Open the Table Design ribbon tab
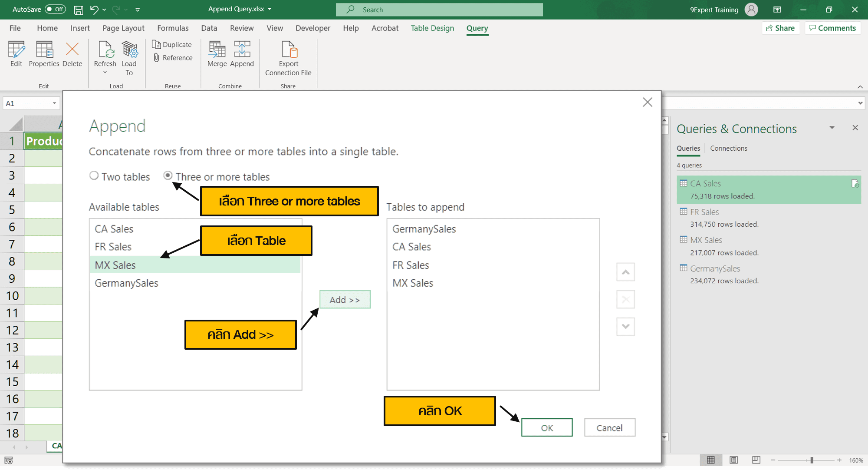The height and width of the screenshot is (470, 868). point(432,28)
